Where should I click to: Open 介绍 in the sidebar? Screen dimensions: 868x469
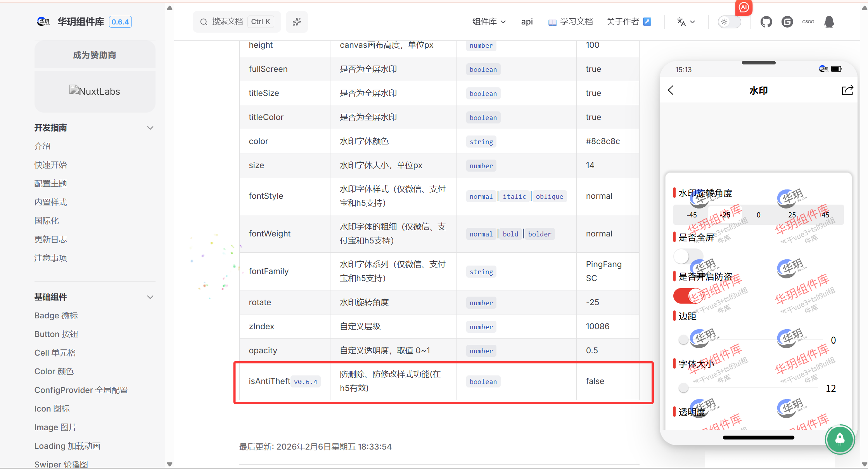pos(42,146)
